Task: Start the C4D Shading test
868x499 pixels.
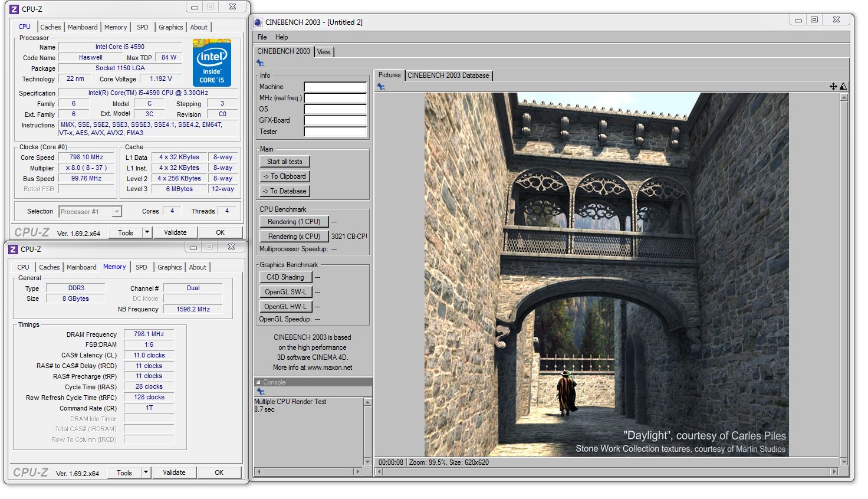Action: pos(285,277)
